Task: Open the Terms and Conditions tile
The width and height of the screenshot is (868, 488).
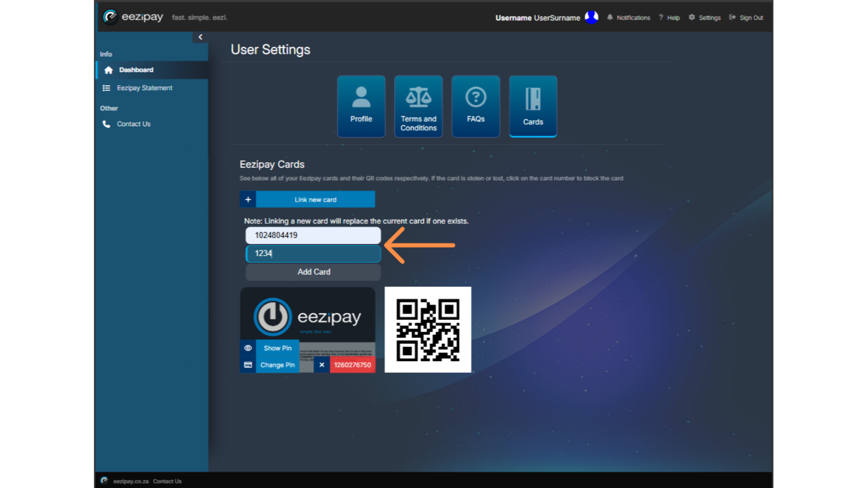Action: pos(419,106)
